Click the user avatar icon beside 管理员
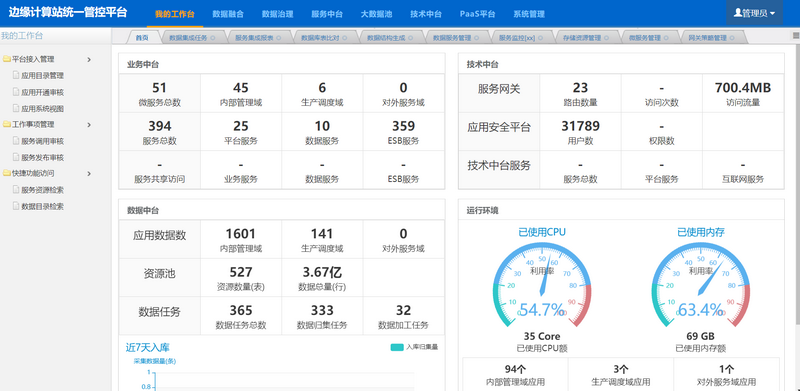Viewport: 800px width, 391px height. click(x=737, y=13)
